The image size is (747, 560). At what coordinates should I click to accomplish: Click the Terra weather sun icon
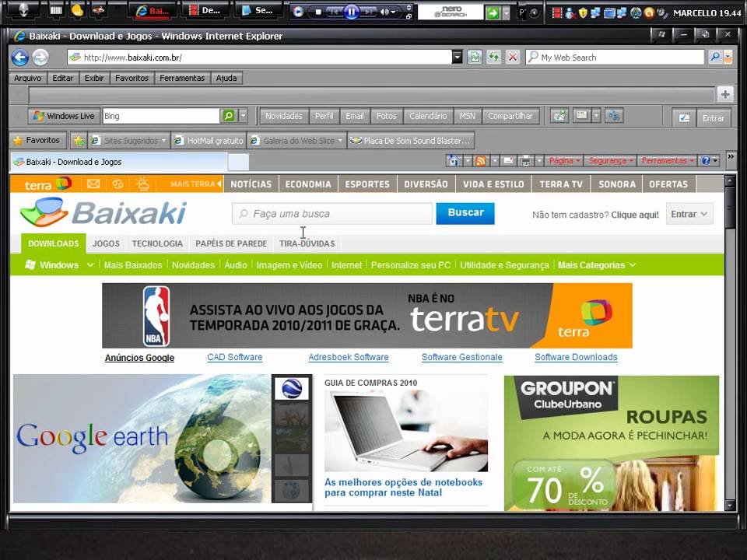pyautogui.click(x=142, y=184)
